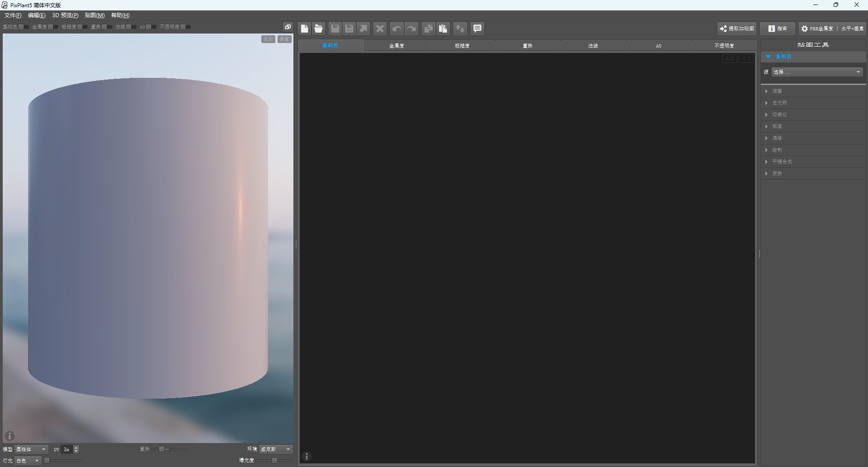Viewport: 868px width, 467px height.
Task: Open the 贴图(M) menu
Action: point(94,15)
